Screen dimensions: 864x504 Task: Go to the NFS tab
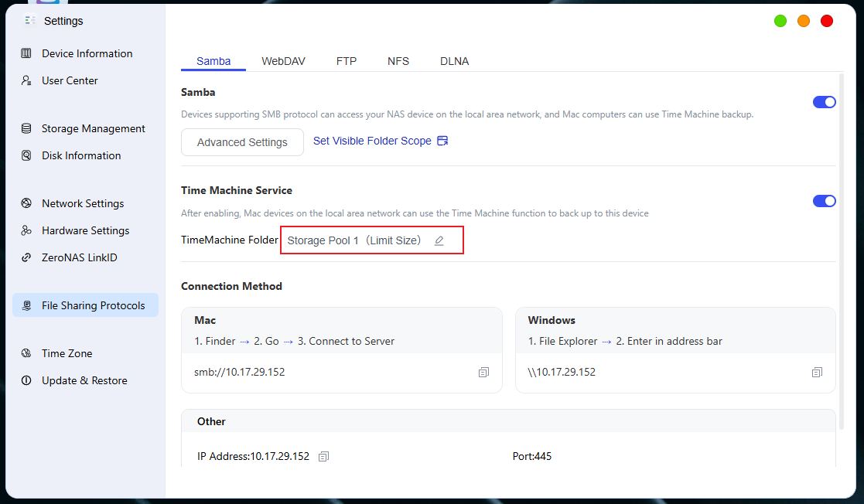click(398, 61)
